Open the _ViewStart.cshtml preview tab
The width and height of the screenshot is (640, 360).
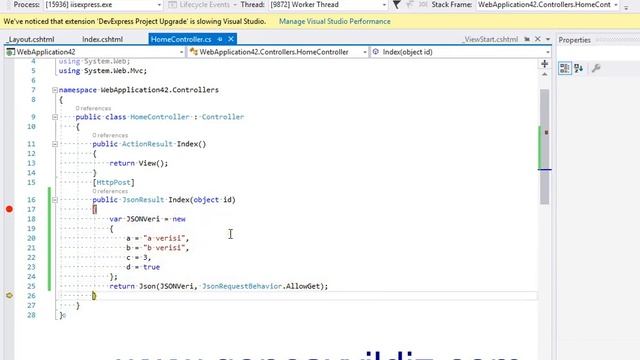(490, 39)
